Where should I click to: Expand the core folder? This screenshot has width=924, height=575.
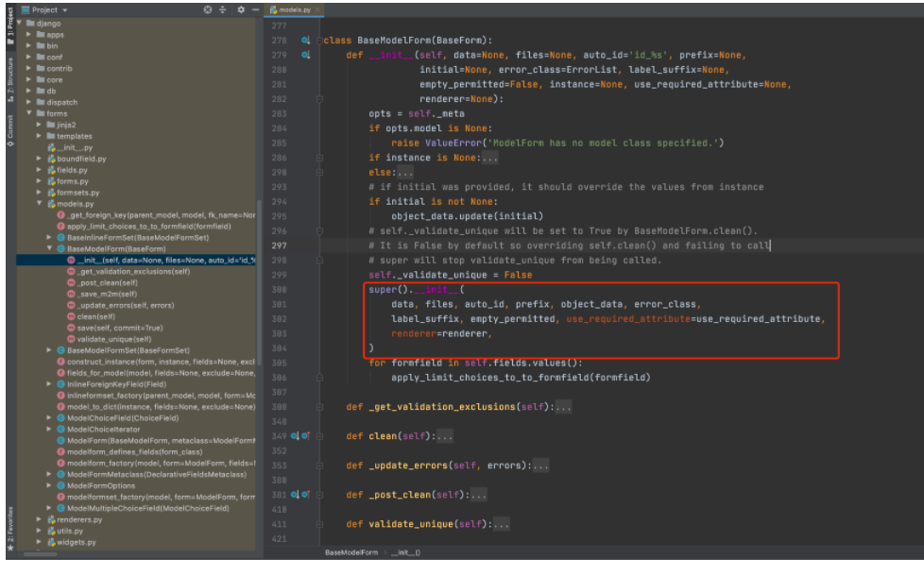coord(29,79)
